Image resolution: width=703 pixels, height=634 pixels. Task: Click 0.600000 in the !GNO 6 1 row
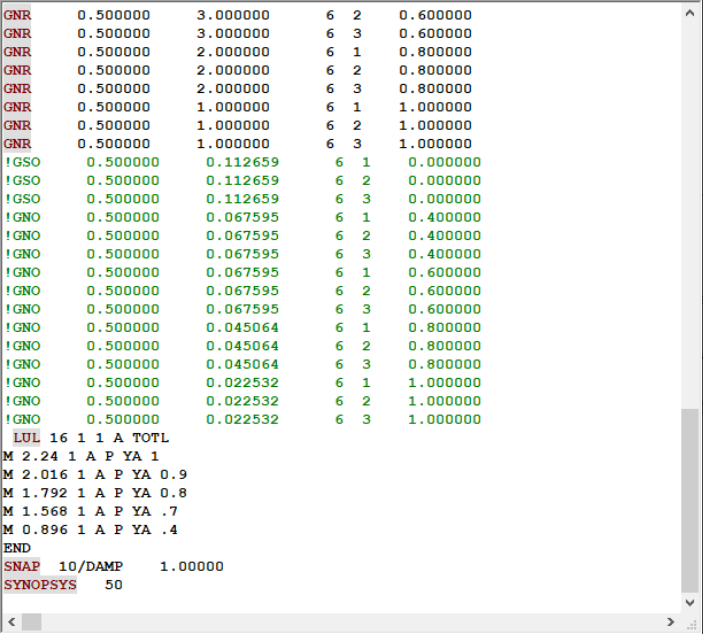coord(445,272)
